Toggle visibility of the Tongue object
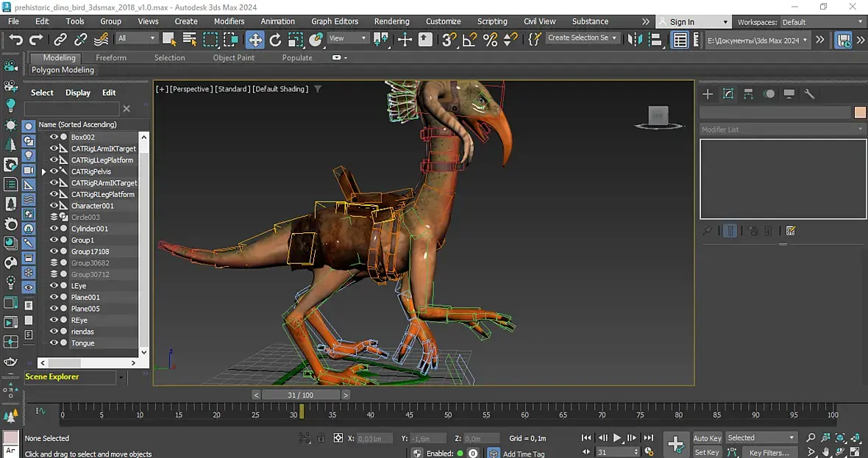Screen dimensions: 868x458 click(x=54, y=343)
